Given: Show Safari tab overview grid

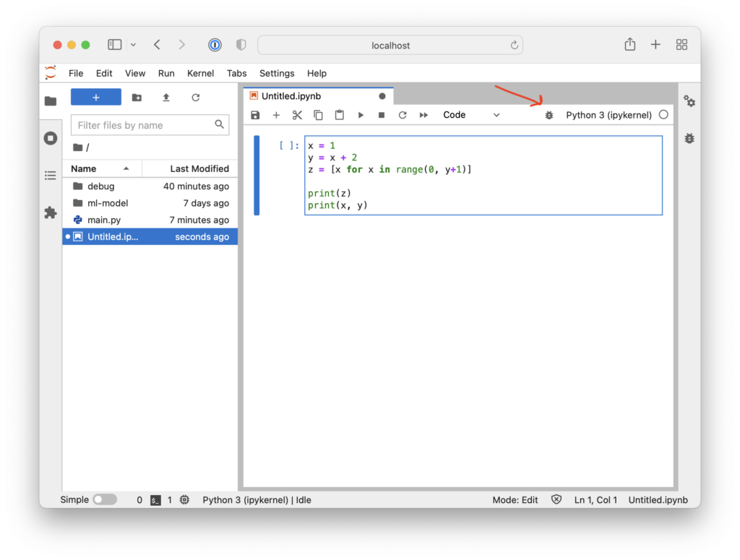Looking at the screenshot, I should click(681, 45).
